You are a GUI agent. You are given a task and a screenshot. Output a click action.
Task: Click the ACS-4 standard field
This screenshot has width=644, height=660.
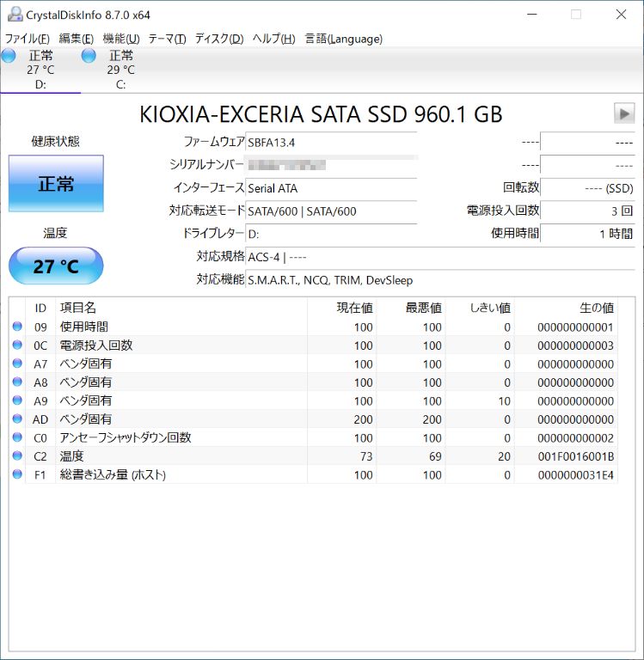pos(440,257)
